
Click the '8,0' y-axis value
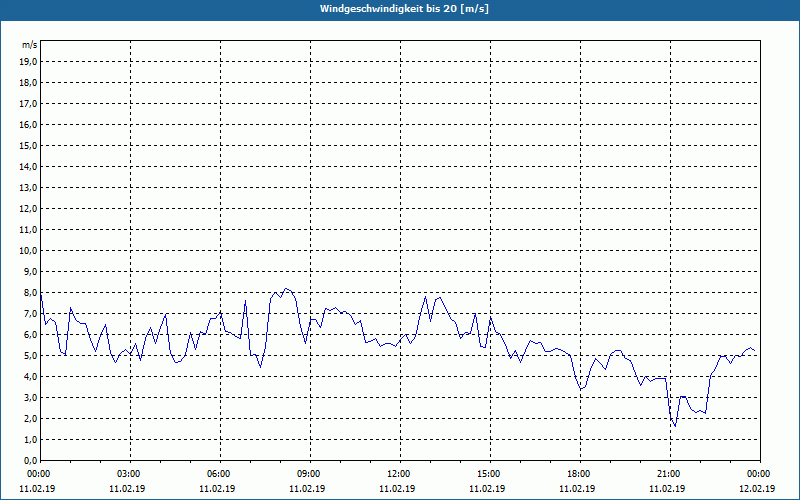click(30, 292)
